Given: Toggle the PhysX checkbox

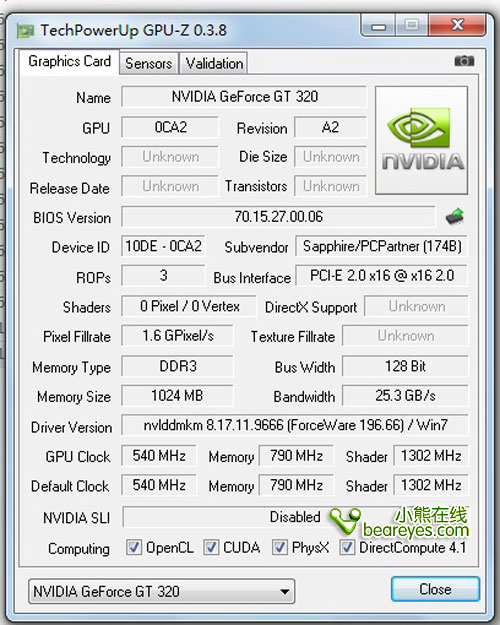Looking at the screenshot, I should point(280,547).
